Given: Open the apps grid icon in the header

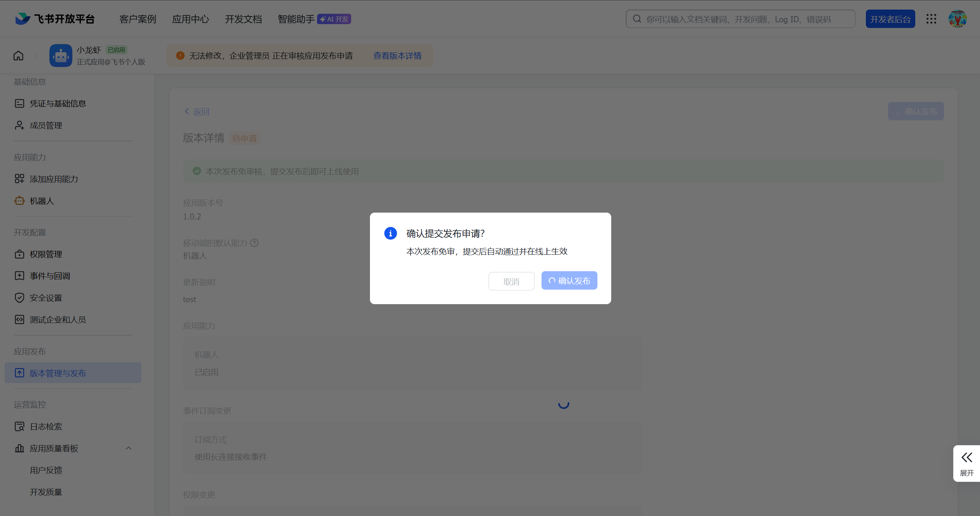Looking at the screenshot, I should [x=931, y=19].
